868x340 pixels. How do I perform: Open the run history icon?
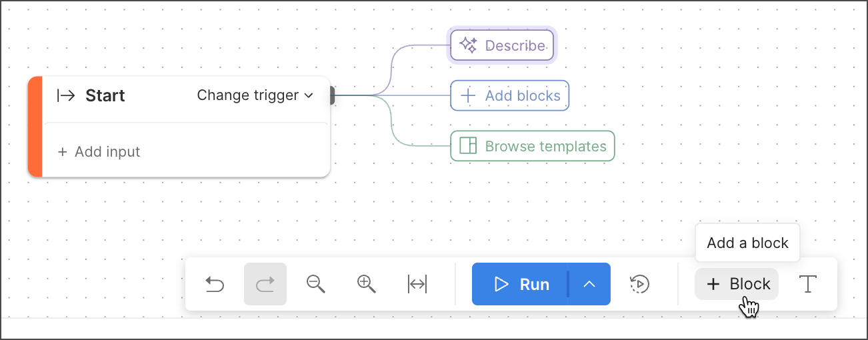pos(639,285)
